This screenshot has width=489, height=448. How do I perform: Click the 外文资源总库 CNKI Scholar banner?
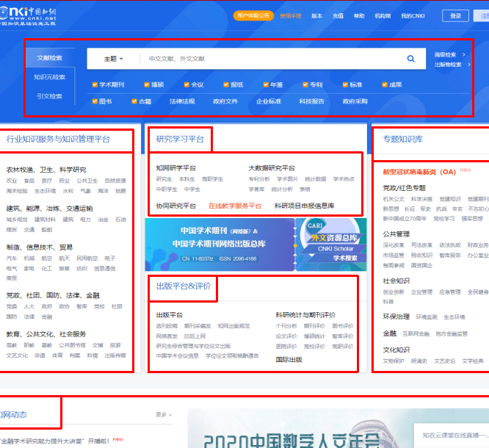pyautogui.click(x=331, y=245)
